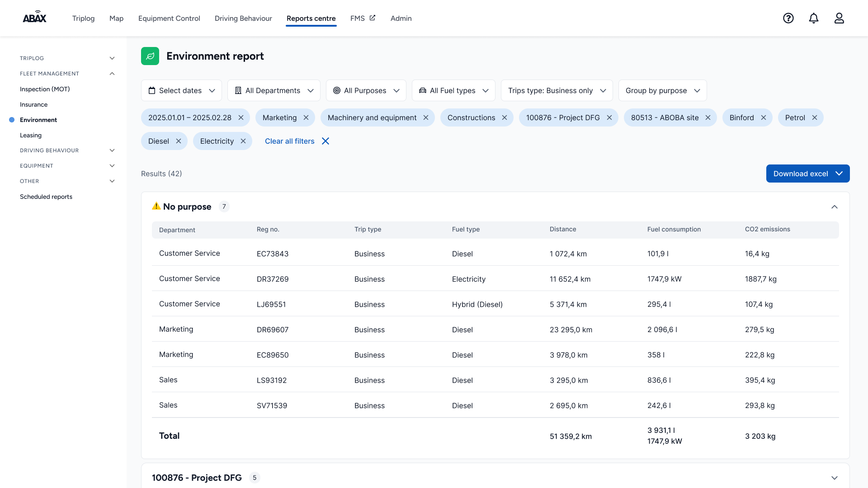
Task: Open the All Fuel types dropdown
Action: 453,90
